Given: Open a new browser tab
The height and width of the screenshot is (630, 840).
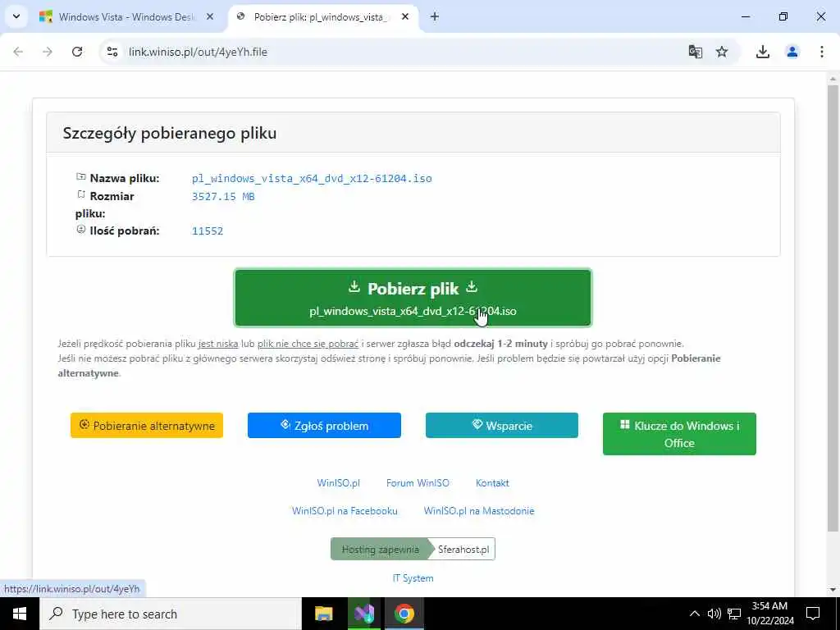Looking at the screenshot, I should click(435, 16).
